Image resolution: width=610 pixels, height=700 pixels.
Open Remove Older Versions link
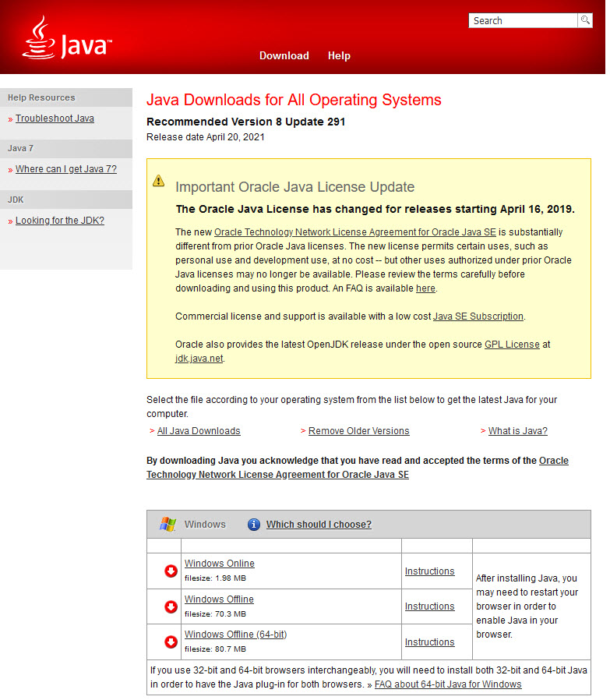(x=358, y=431)
